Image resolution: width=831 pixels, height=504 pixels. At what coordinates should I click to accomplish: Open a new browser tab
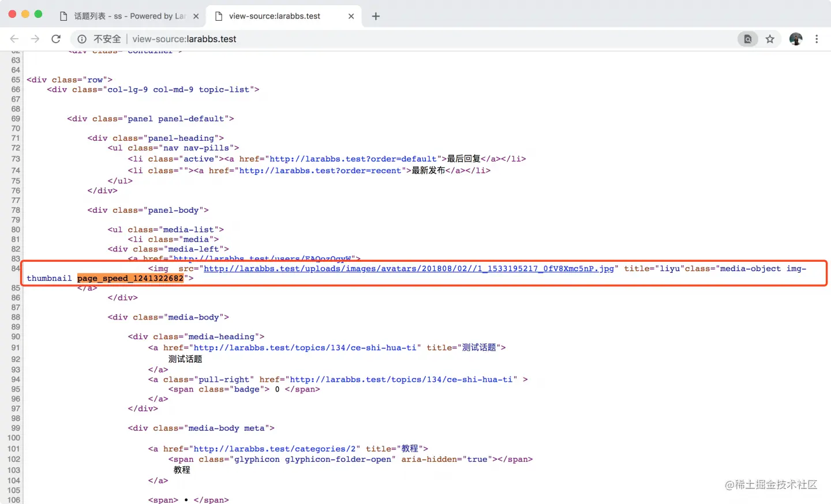(x=376, y=16)
